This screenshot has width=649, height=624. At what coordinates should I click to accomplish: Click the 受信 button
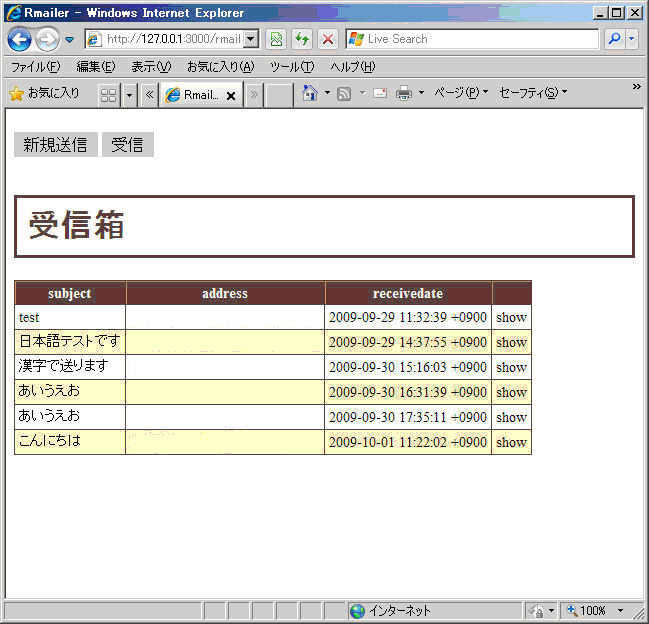pos(127,145)
